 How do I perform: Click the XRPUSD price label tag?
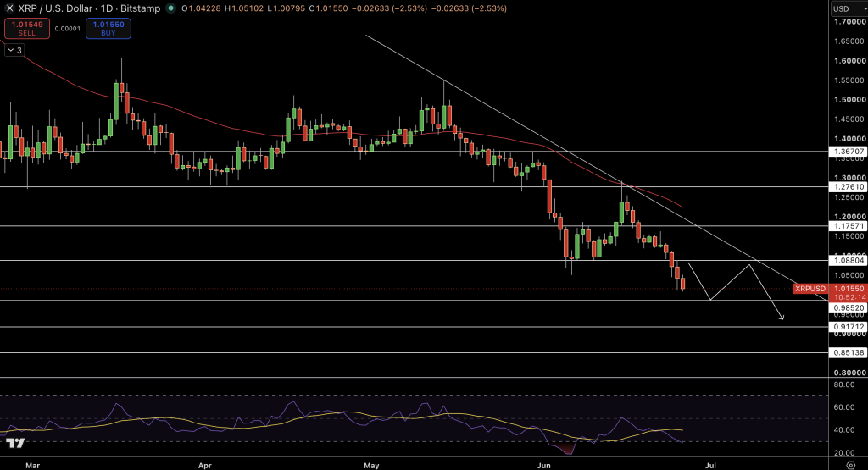coord(810,289)
